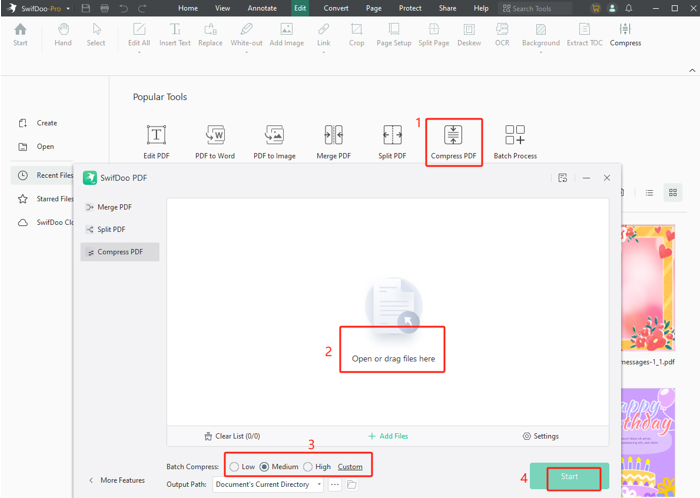Click Compress in the Edit ribbon

[x=625, y=35]
